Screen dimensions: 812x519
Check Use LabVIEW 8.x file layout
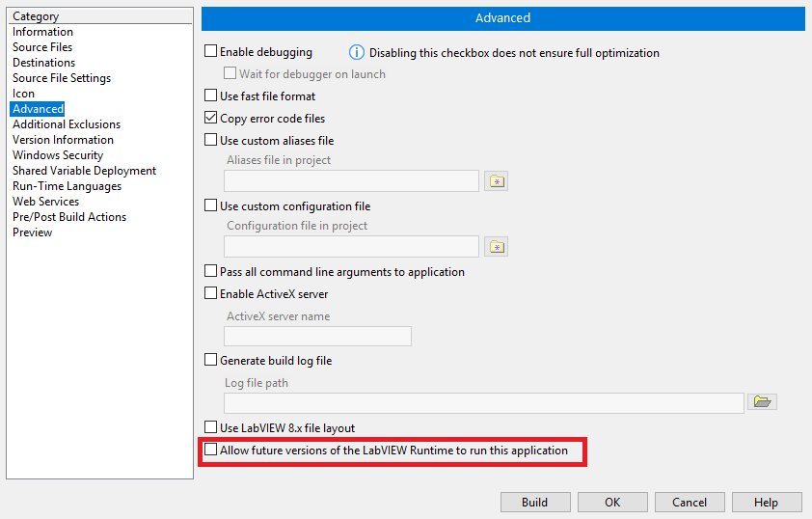(x=211, y=427)
